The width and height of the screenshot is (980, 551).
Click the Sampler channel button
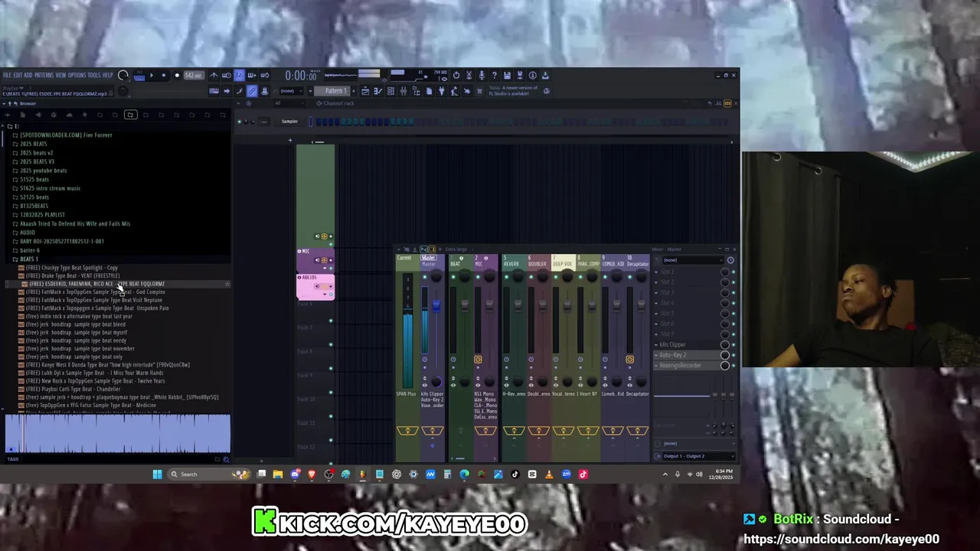tap(290, 122)
